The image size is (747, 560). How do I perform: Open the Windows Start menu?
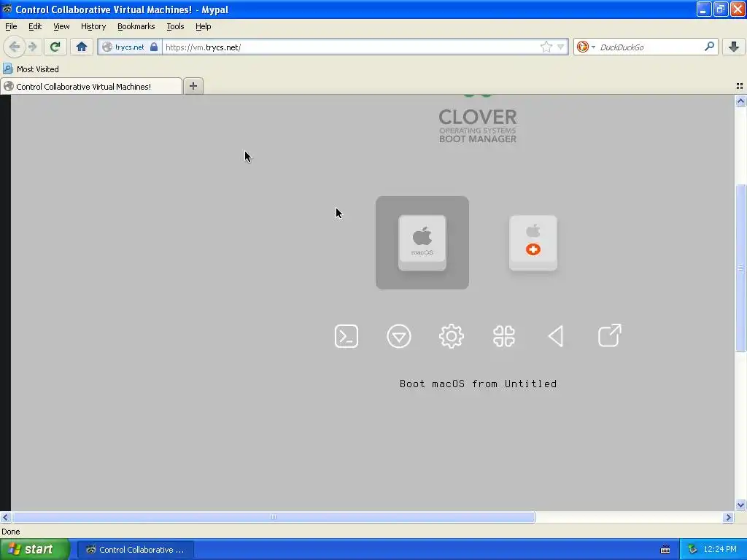click(x=35, y=549)
